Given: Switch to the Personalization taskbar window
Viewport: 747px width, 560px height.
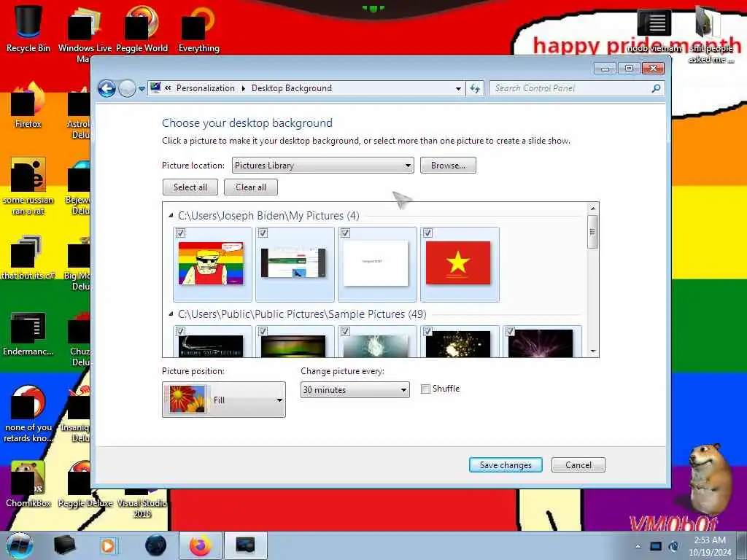Looking at the screenshot, I should tap(245, 545).
